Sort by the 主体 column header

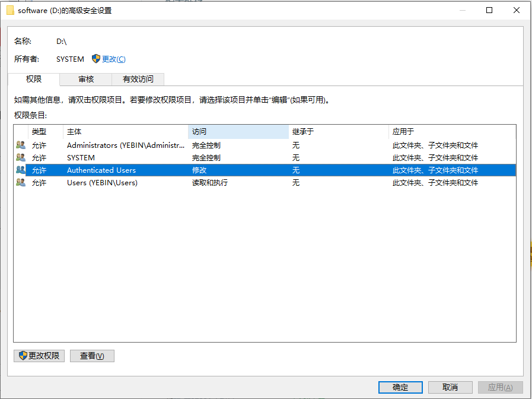[x=126, y=132]
